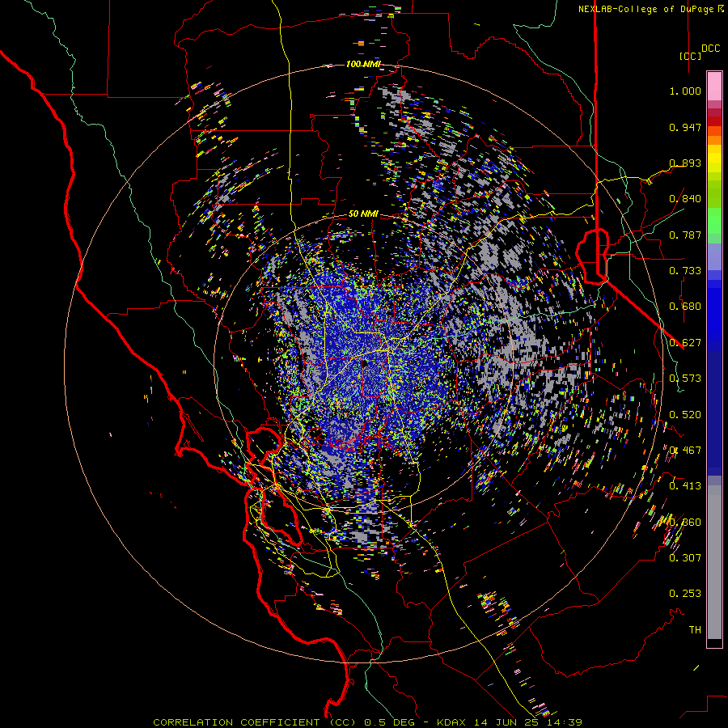The height and width of the screenshot is (728, 728).
Task: Select the 1.000 value on color scale
Action: click(x=685, y=91)
